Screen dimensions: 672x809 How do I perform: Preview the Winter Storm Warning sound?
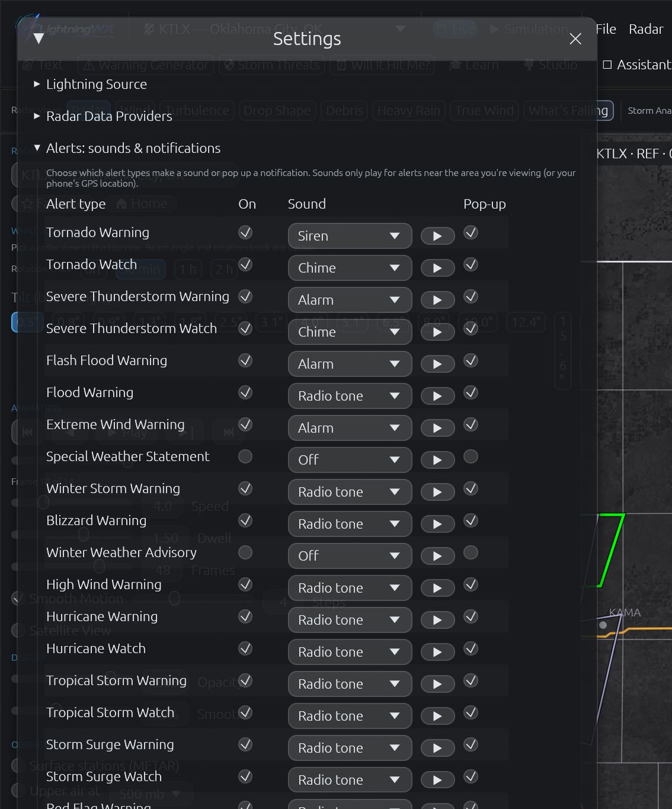pos(437,492)
